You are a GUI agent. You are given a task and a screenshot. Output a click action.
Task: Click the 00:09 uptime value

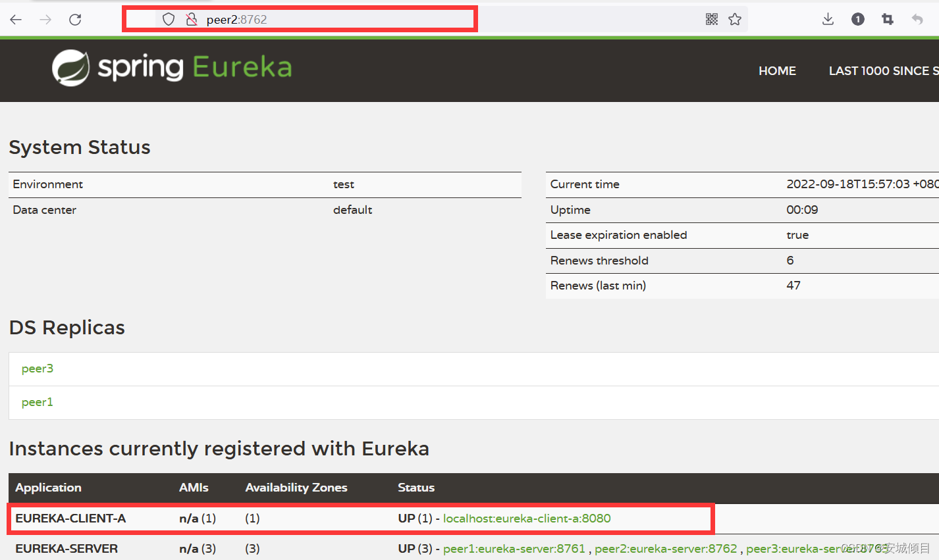point(802,210)
